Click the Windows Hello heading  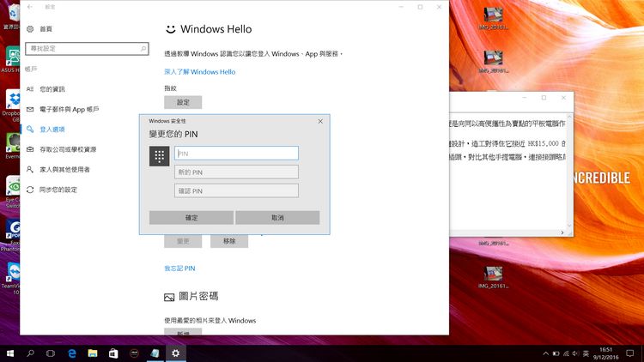pyautogui.click(x=216, y=29)
